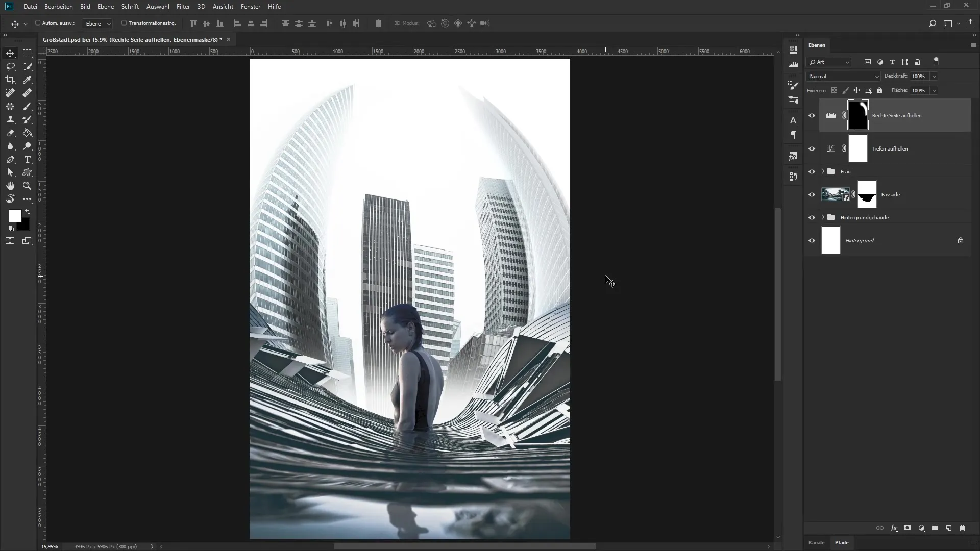Open the Ebene auto-select dropdown
The width and height of the screenshot is (980, 551).
tap(97, 23)
